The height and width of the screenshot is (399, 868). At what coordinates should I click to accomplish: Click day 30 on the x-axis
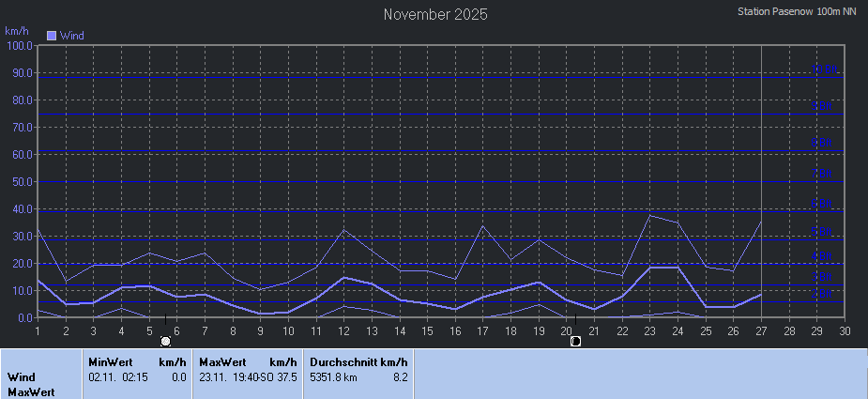point(845,330)
